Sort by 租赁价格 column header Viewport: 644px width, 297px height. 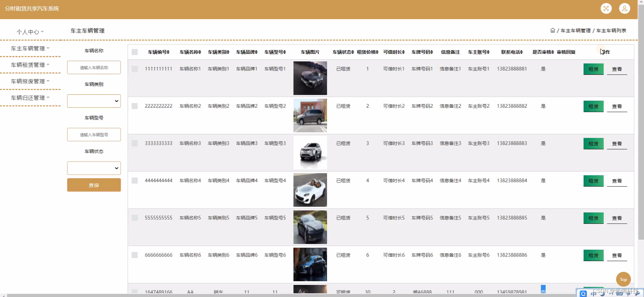tap(368, 52)
